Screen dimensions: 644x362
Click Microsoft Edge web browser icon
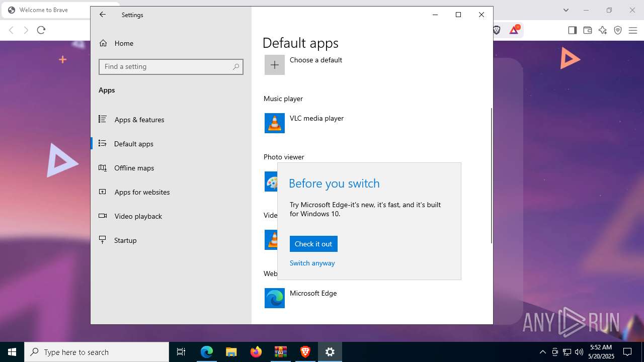pos(275,298)
